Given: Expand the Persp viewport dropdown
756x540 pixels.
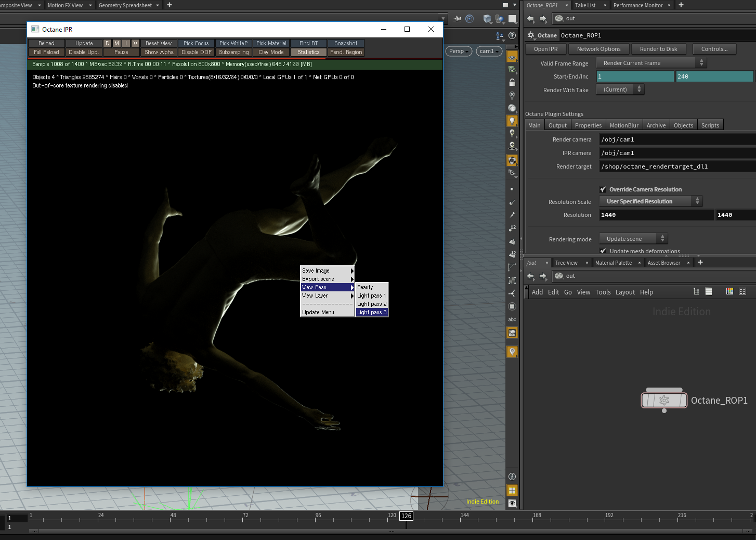Looking at the screenshot, I should click(459, 51).
